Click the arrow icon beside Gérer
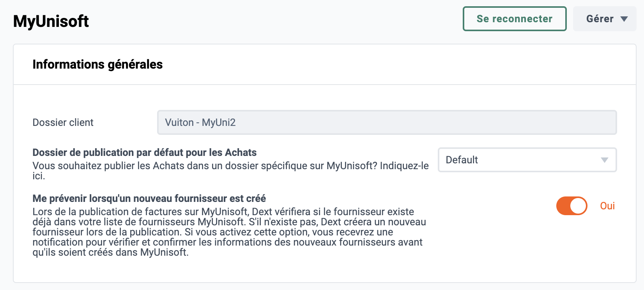Image resolution: width=644 pixels, height=290 pixels. 624,19
